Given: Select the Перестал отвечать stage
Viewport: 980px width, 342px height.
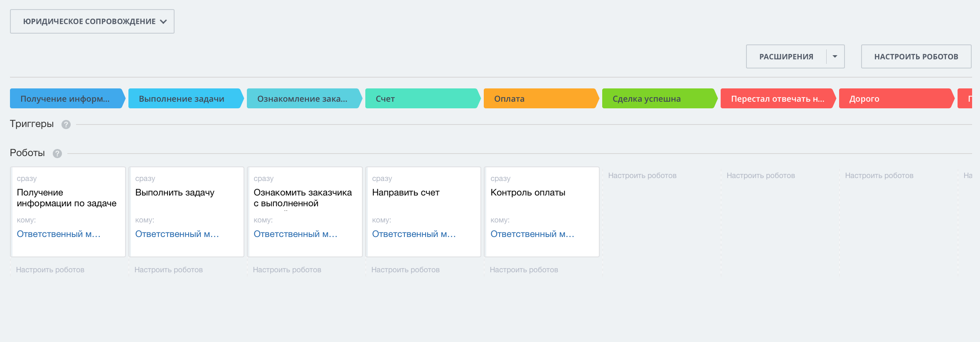Looking at the screenshot, I should (776, 99).
